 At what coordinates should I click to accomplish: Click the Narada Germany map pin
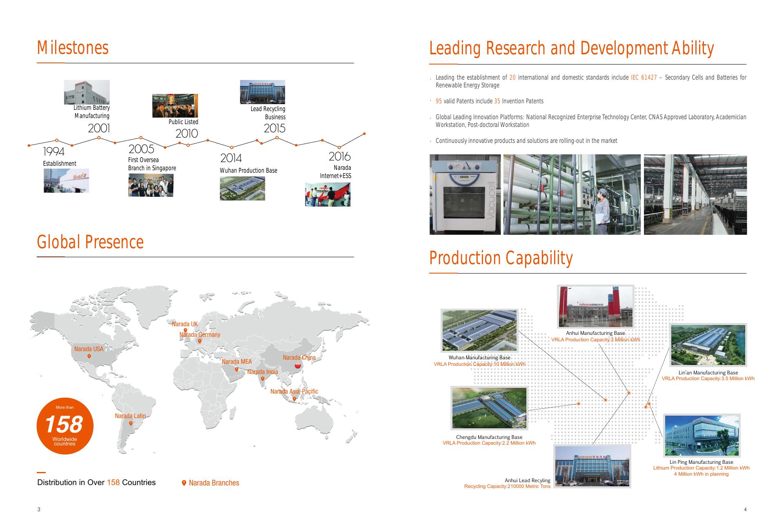pyautogui.click(x=200, y=341)
